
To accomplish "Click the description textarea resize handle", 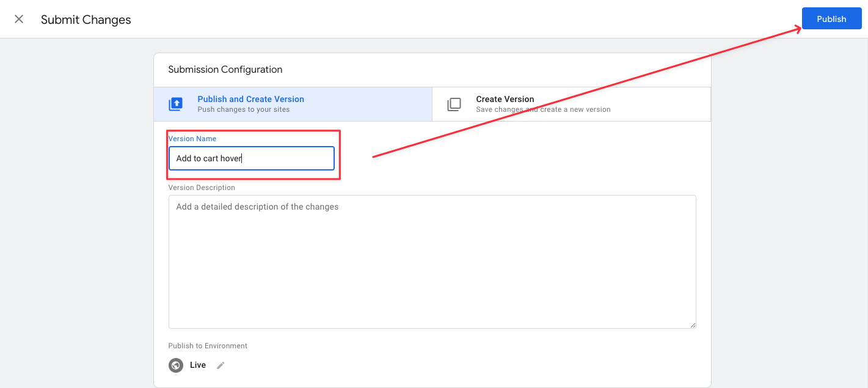I will (x=693, y=325).
